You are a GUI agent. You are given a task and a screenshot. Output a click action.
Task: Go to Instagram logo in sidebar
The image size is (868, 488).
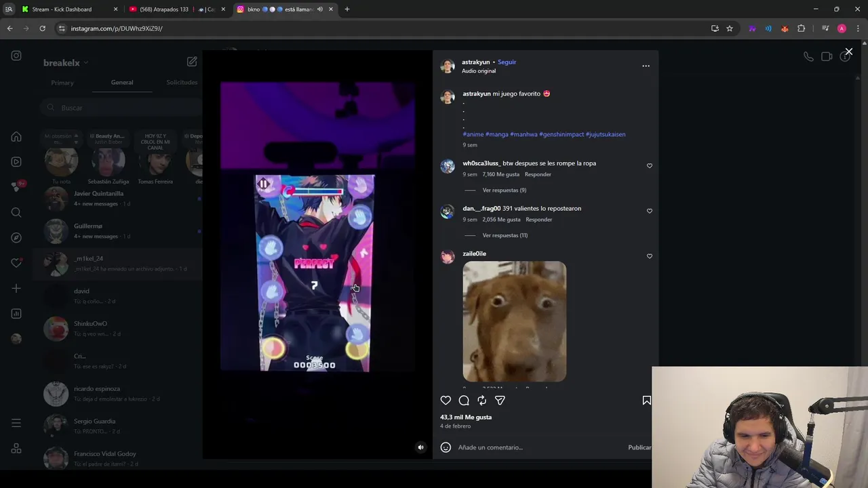point(16,56)
